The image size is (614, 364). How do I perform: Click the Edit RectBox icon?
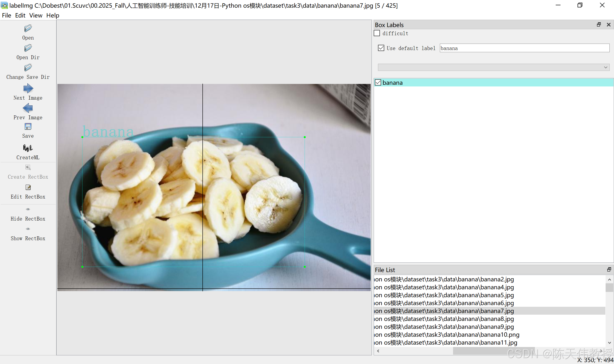pyautogui.click(x=28, y=188)
